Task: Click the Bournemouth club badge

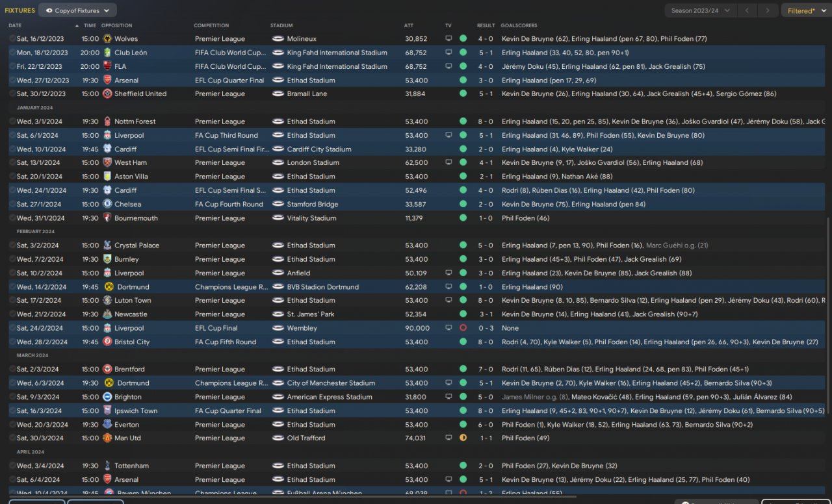Action: [x=107, y=218]
